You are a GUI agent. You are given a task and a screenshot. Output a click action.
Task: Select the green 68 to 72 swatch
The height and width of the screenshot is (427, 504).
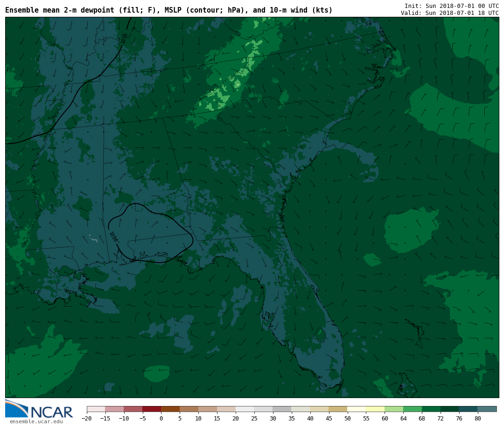click(431, 409)
